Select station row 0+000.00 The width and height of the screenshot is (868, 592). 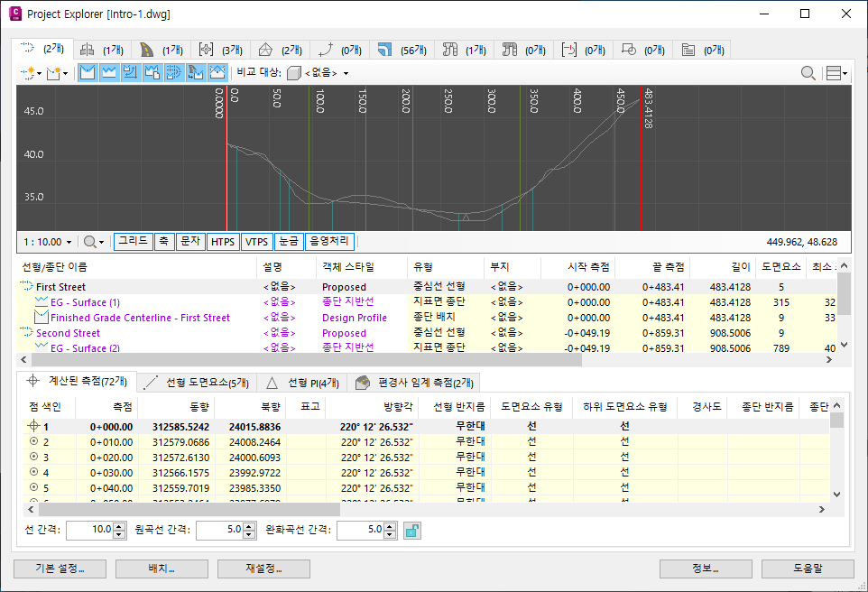[x=426, y=427]
